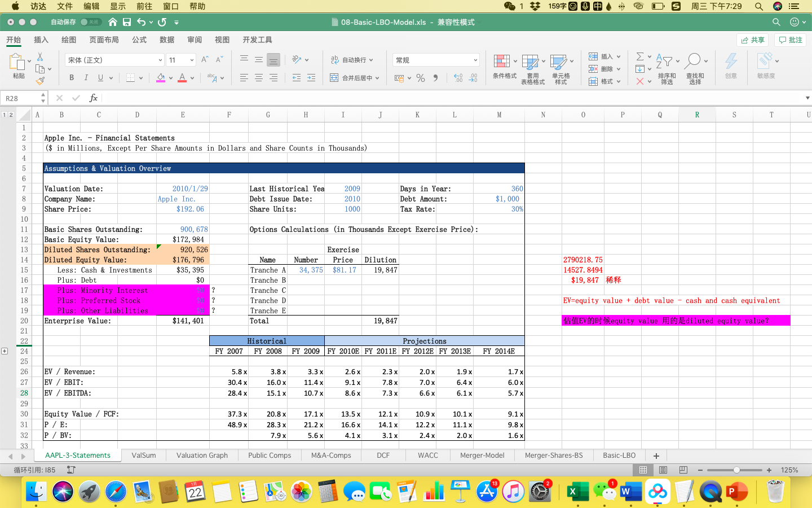
Task: Show outline level 2
Action: tap(11, 115)
